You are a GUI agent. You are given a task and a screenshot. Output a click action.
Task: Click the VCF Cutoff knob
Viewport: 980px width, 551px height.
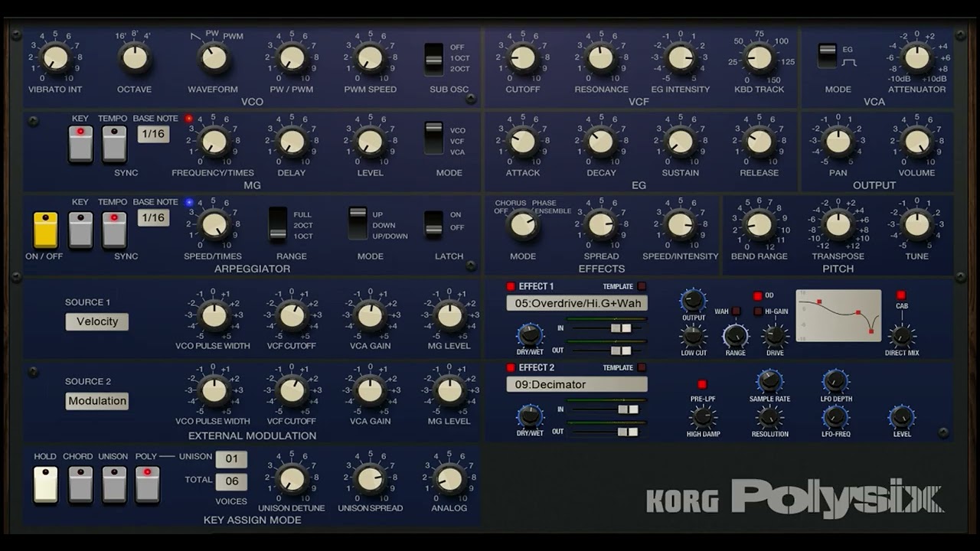pos(523,57)
